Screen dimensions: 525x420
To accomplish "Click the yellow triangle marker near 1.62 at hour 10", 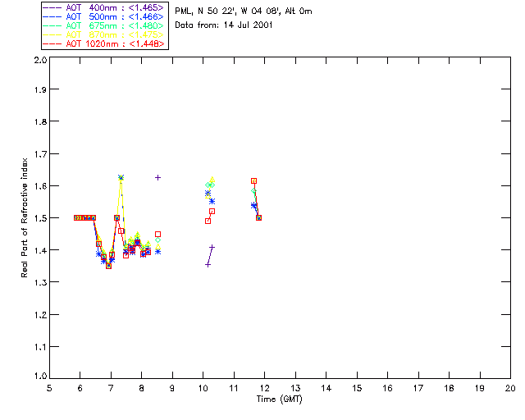I will tap(212, 180).
